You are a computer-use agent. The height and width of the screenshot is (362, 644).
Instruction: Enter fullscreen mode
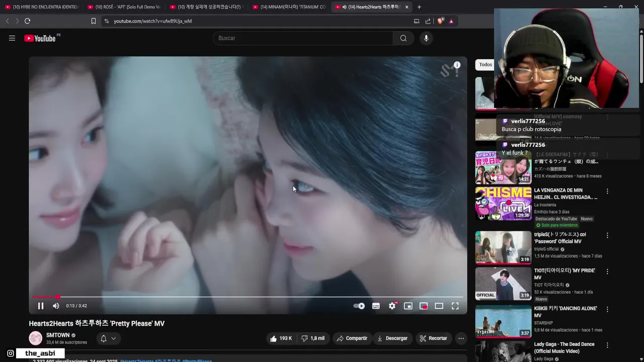455,306
